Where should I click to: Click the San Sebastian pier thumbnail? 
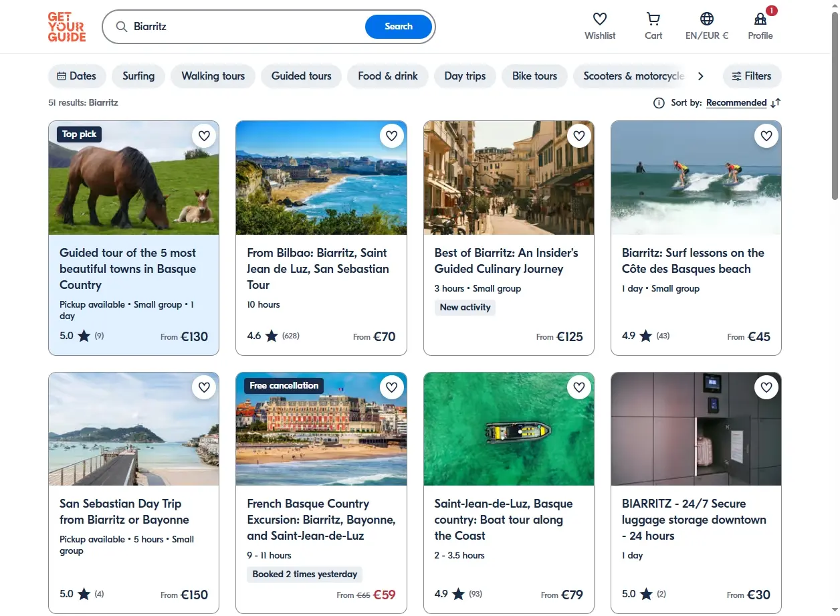pos(134,429)
